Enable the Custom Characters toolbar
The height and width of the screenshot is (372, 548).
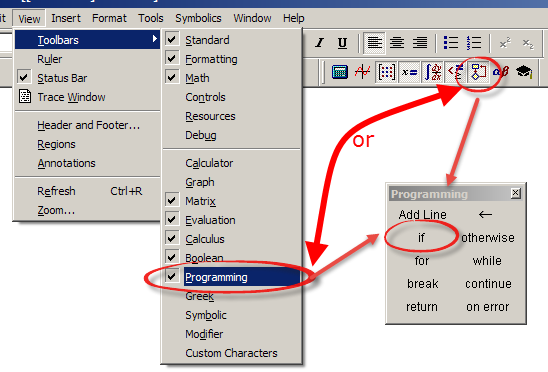pos(231,353)
